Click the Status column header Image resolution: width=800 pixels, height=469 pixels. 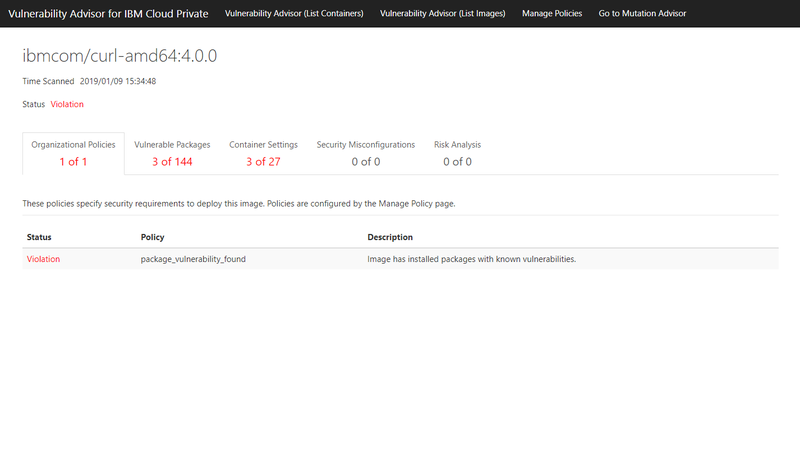pos(39,237)
